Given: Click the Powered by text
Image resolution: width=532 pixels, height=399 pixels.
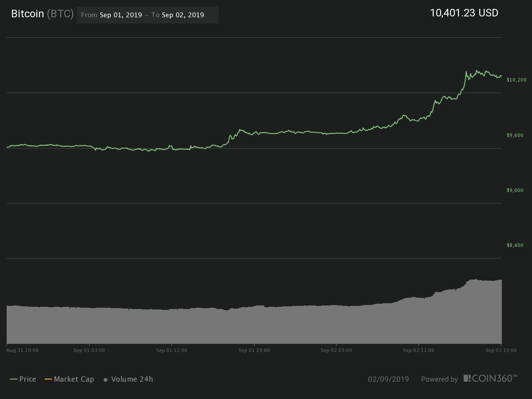Looking at the screenshot, I should [439, 379].
